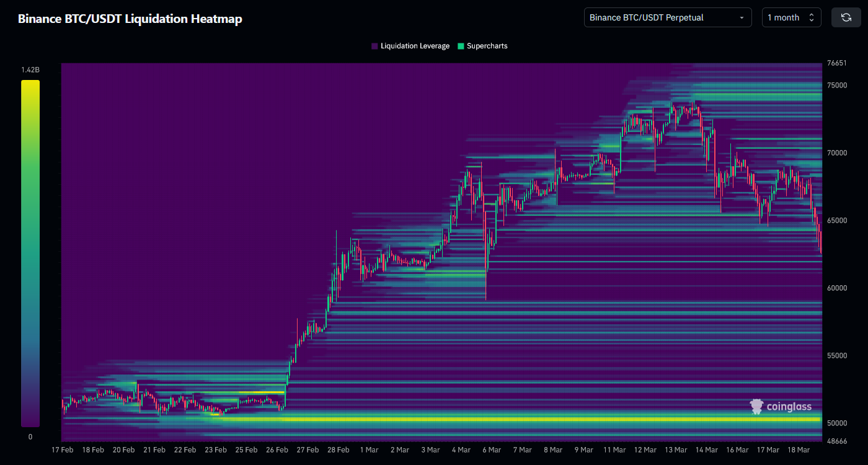Click the 2 Mar date label
This screenshot has height=465, width=868.
tap(400, 450)
